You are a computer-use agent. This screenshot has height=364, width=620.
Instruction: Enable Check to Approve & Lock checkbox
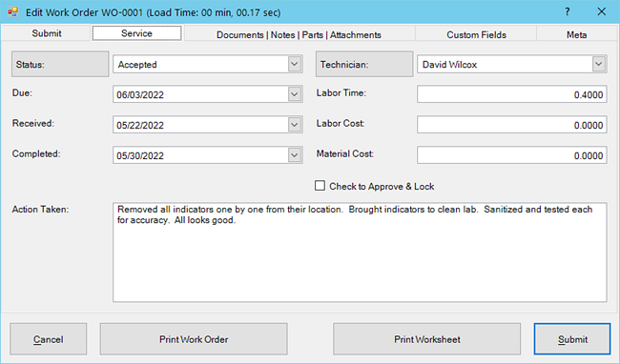320,186
